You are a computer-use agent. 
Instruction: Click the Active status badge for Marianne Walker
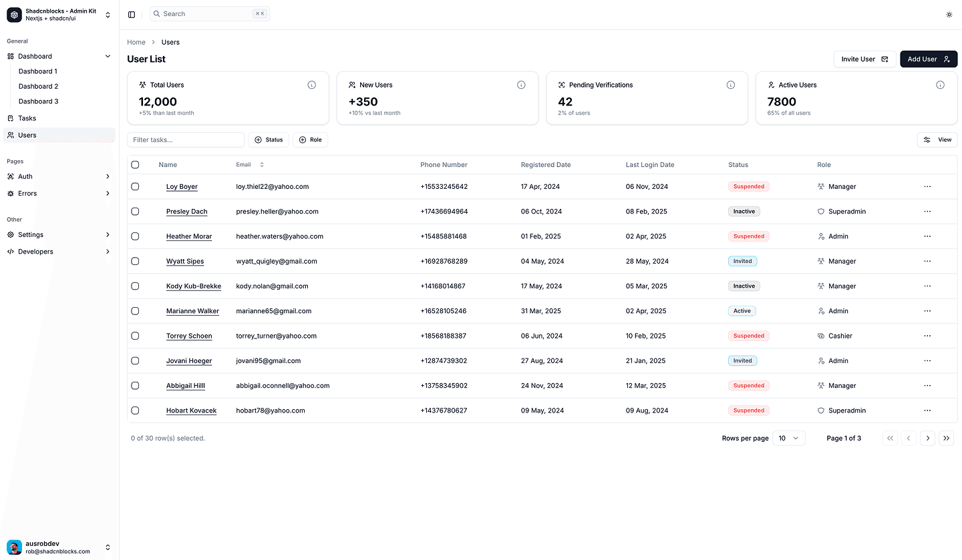click(742, 311)
